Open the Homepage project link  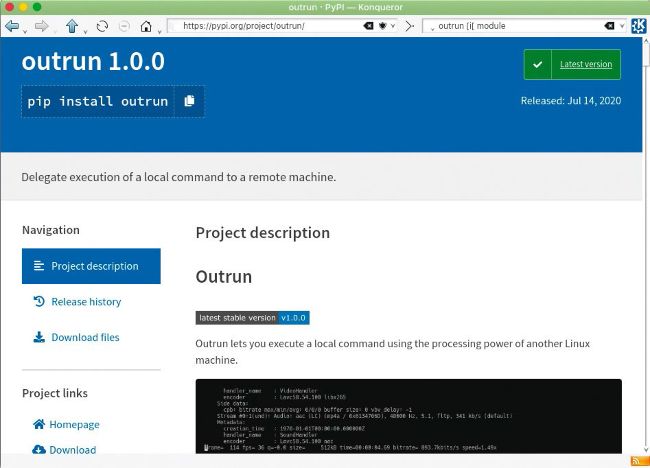(75, 424)
